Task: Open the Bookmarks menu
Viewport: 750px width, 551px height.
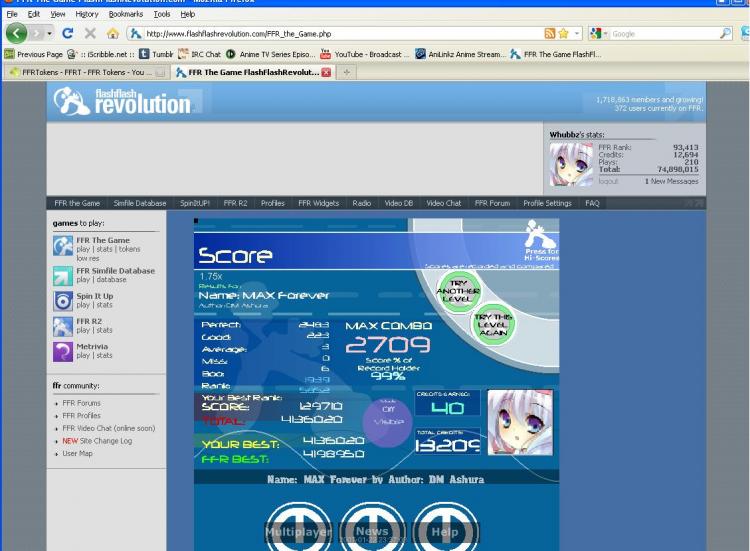Action: (x=125, y=14)
